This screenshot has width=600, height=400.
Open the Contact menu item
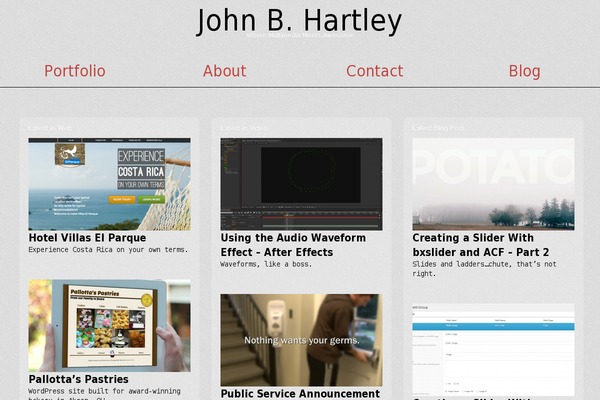(375, 71)
